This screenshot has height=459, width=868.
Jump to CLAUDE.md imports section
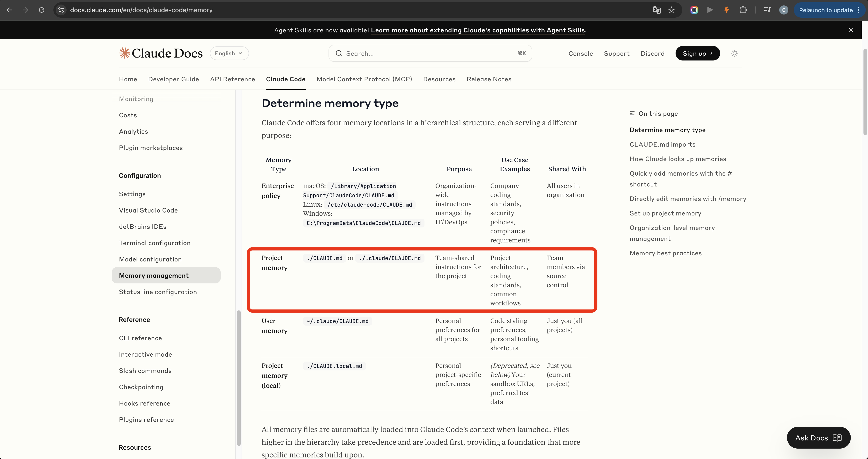(x=662, y=144)
